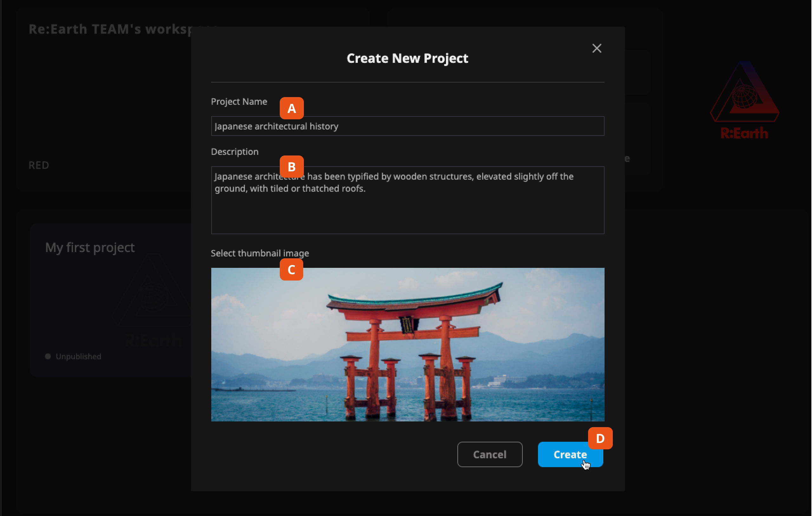Click the Project Name input field
The image size is (812, 516).
[x=407, y=126]
